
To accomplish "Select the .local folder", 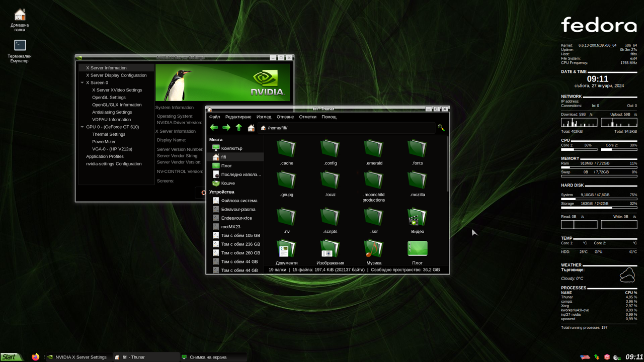I will click(331, 184).
